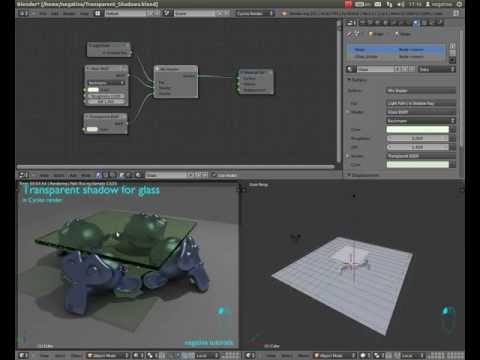Open the editor type selector in the top Info header

(x=23, y=13)
